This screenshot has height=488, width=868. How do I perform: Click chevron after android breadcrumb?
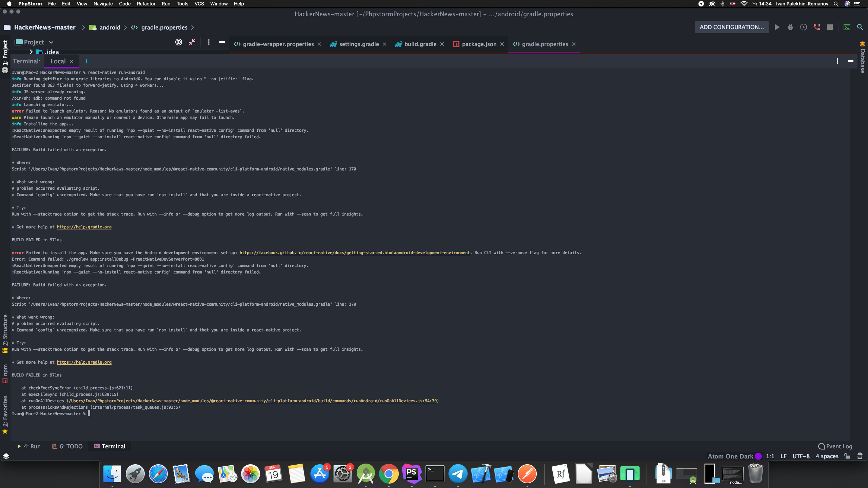[x=125, y=27]
